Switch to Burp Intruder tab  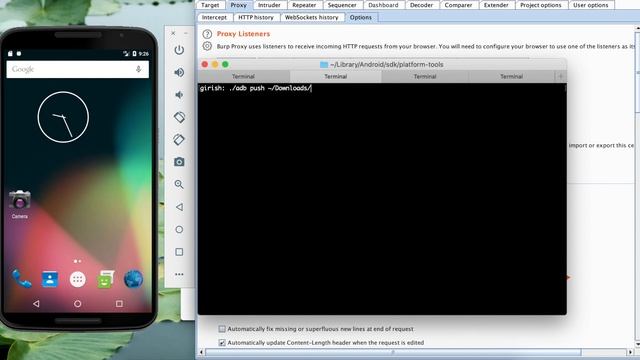tap(269, 5)
